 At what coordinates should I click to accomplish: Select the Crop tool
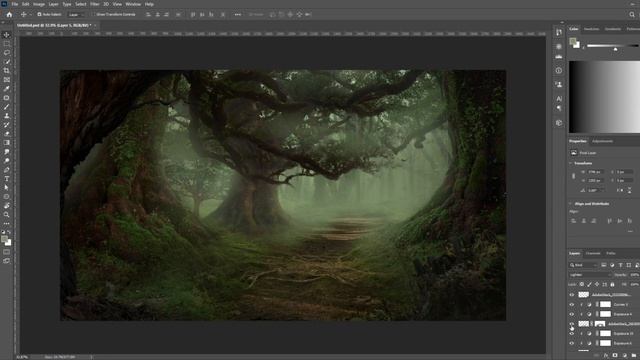tap(7, 71)
